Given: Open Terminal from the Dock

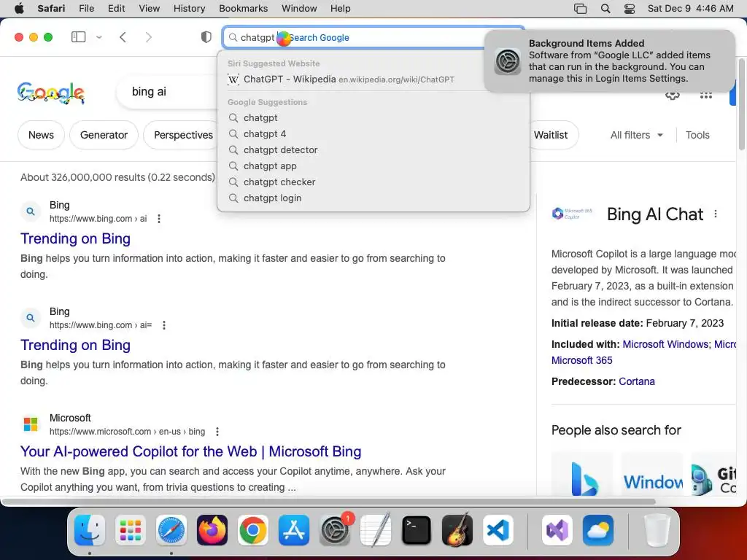Looking at the screenshot, I should (x=417, y=530).
